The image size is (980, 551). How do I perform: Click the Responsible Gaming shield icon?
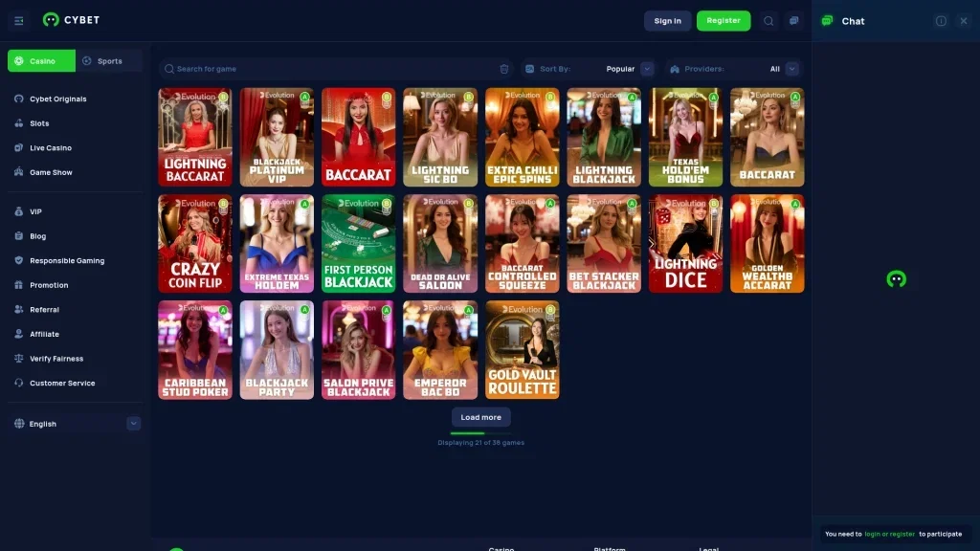[x=20, y=260]
